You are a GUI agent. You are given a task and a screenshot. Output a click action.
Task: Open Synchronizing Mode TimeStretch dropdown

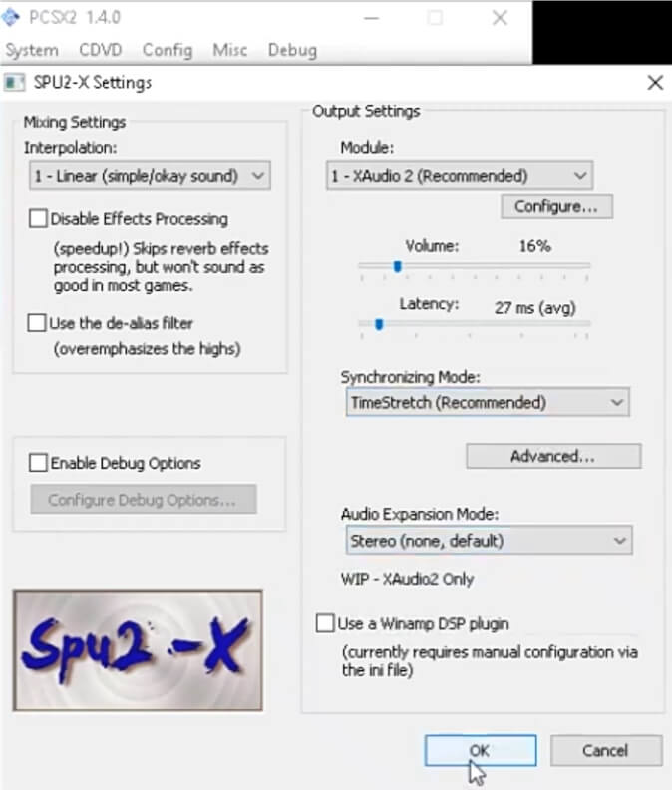point(488,402)
